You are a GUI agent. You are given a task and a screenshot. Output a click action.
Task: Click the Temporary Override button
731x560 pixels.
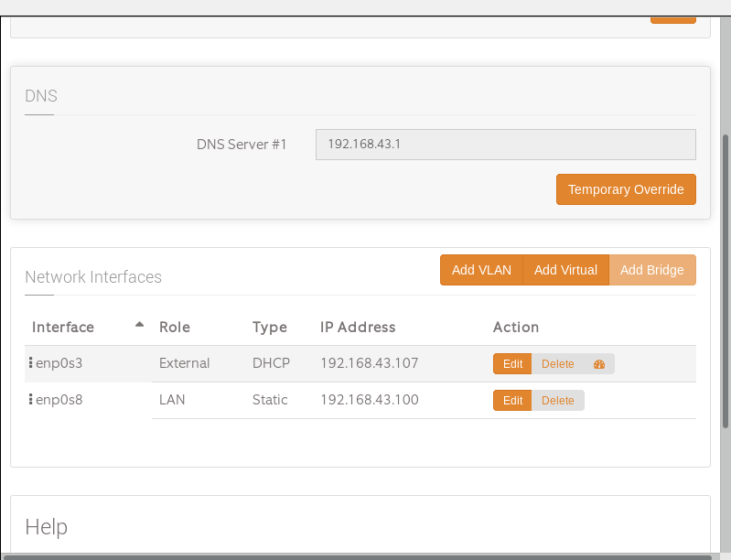tap(626, 189)
